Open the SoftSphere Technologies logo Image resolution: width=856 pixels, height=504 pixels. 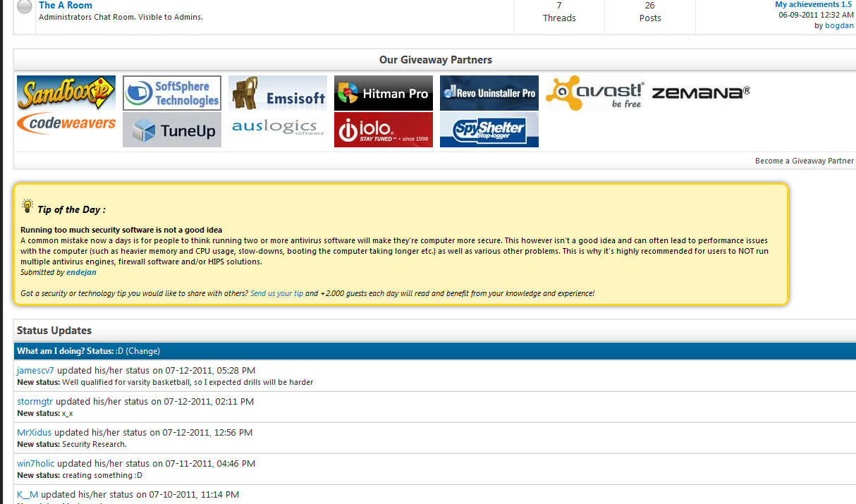pyautogui.click(x=172, y=93)
